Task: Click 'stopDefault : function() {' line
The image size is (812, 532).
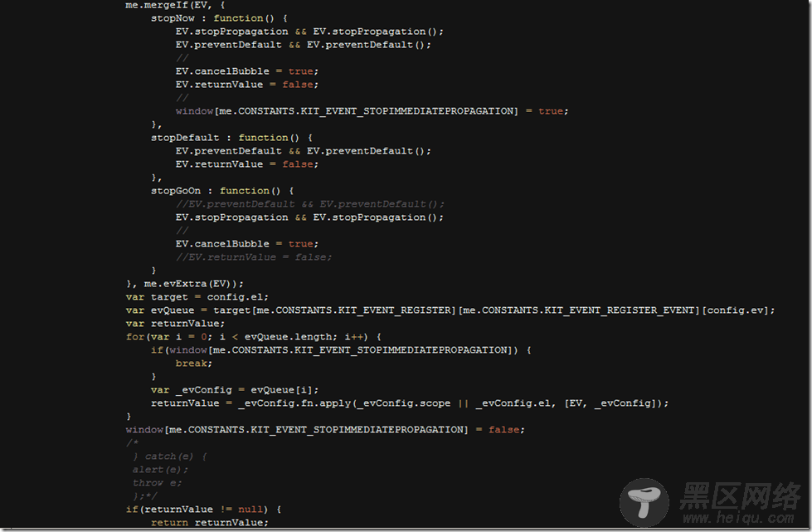Action: point(231,137)
